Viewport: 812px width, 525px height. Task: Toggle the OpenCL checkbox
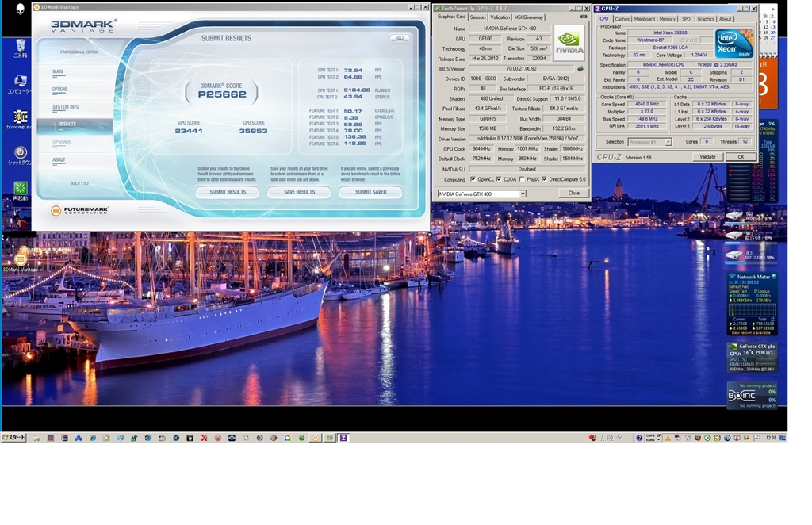473,179
